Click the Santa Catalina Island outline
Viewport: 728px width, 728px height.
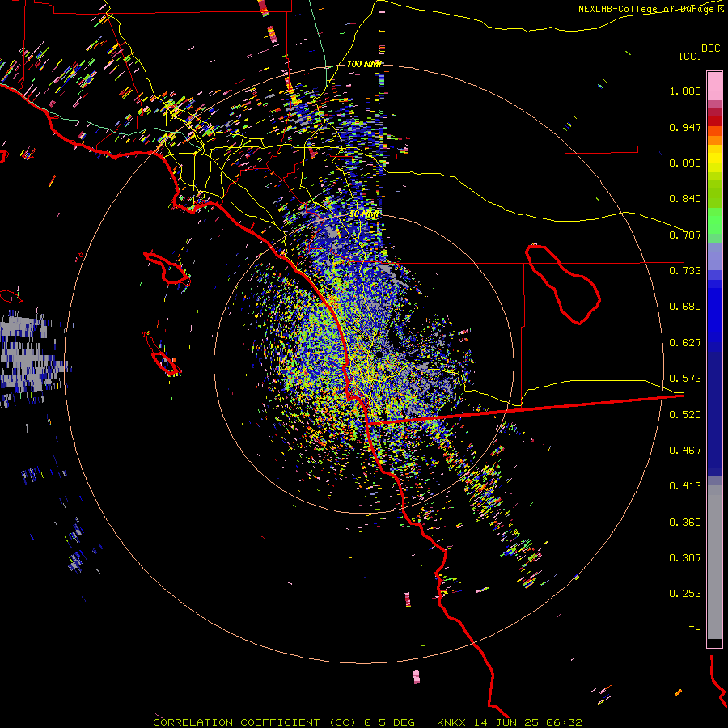click(x=167, y=269)
